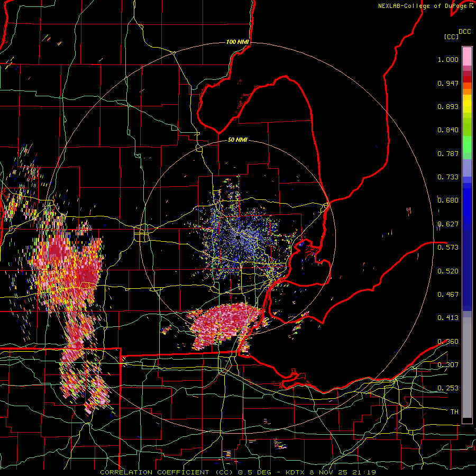Click the 0.680 scale value
476x476 pixels.
(448, 200)
